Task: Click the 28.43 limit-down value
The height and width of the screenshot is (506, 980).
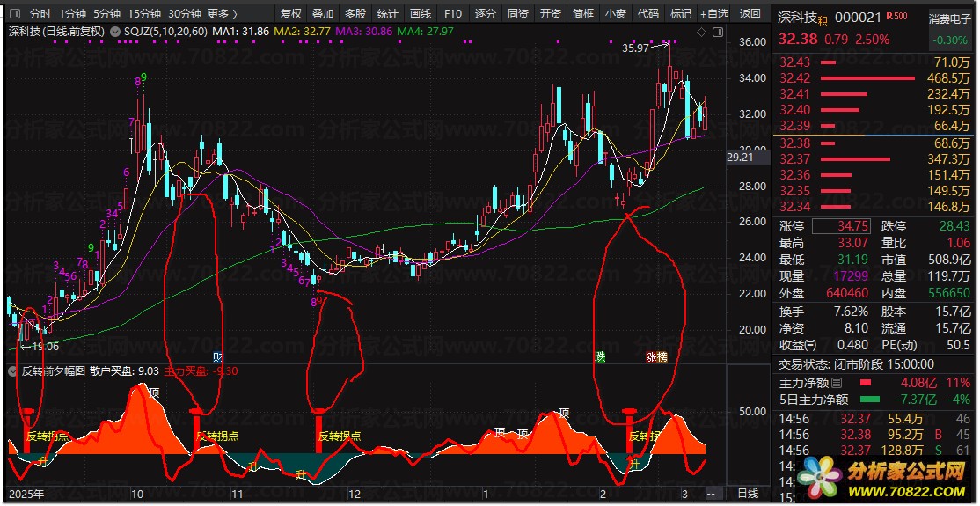Action: pyautogui.click(x=955, y=226)
